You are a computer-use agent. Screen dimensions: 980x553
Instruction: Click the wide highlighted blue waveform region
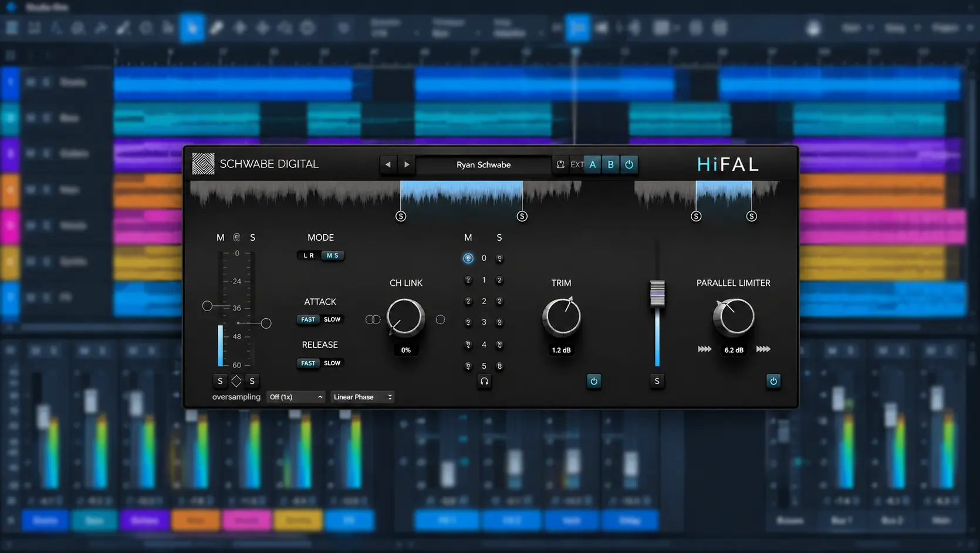tap(461, 194)
